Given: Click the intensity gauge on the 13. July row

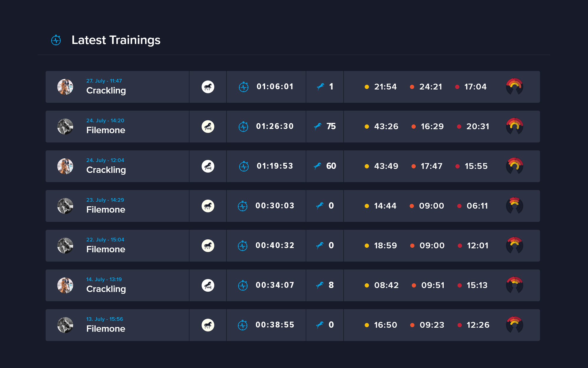Looking at the screenshot, I should pos(514,325).
